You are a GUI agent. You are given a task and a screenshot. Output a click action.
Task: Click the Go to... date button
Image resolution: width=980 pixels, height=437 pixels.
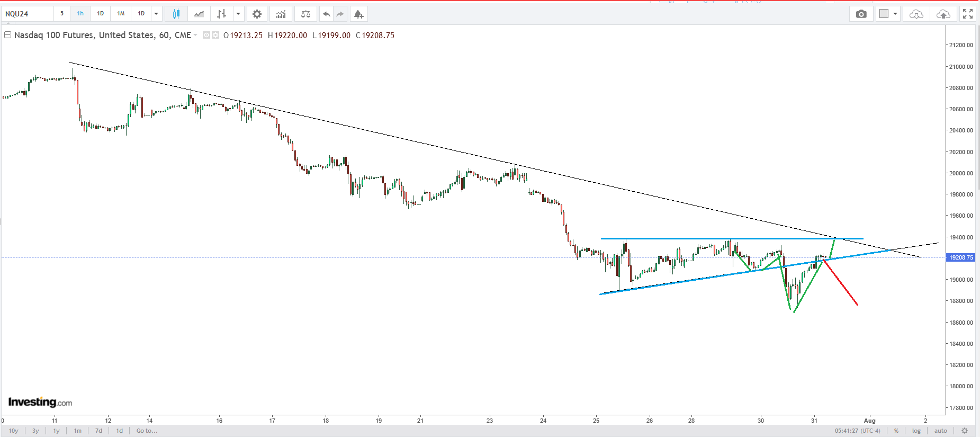(147, 431)
